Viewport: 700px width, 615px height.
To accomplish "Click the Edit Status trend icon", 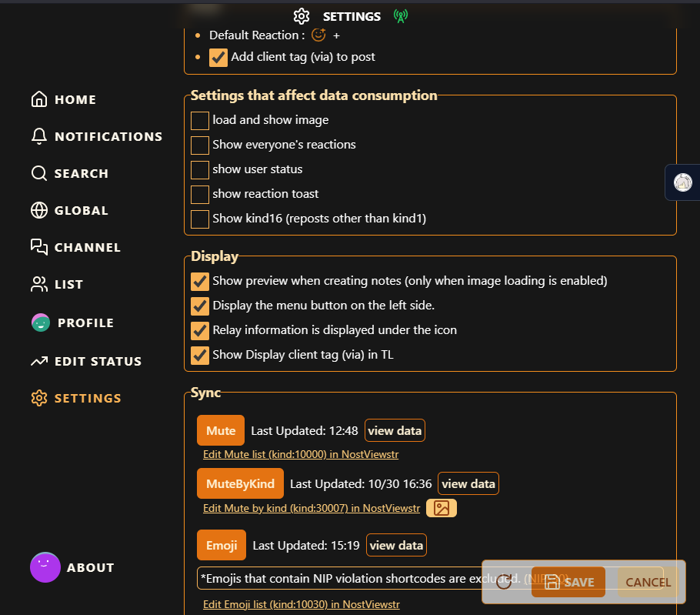I will 38,361.
